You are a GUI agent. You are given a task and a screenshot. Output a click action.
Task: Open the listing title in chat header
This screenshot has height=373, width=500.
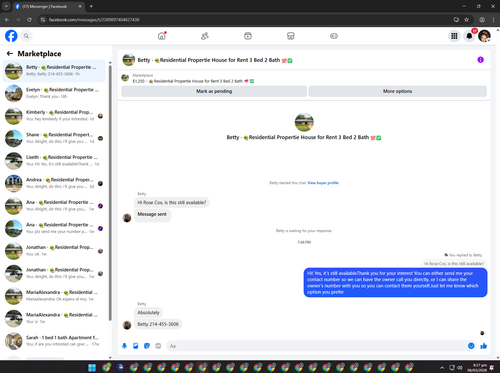click(x=215, y=60)
